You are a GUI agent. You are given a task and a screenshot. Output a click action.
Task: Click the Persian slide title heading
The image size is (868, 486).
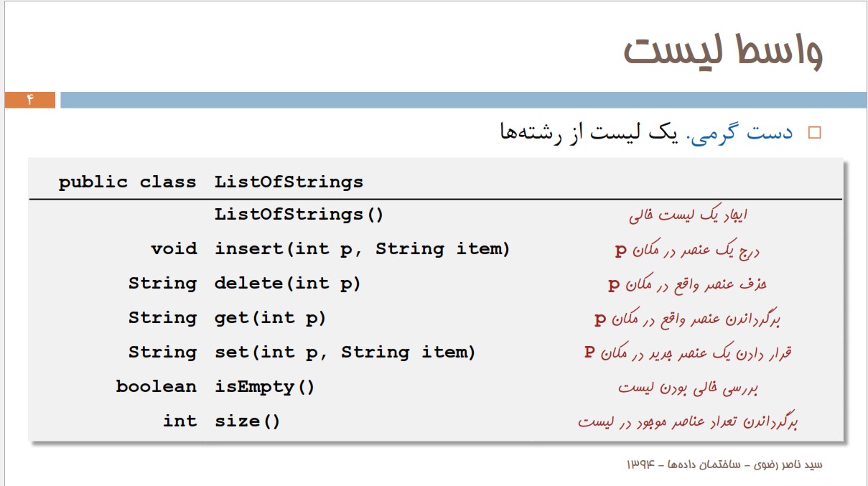click(x=722, y=51)
